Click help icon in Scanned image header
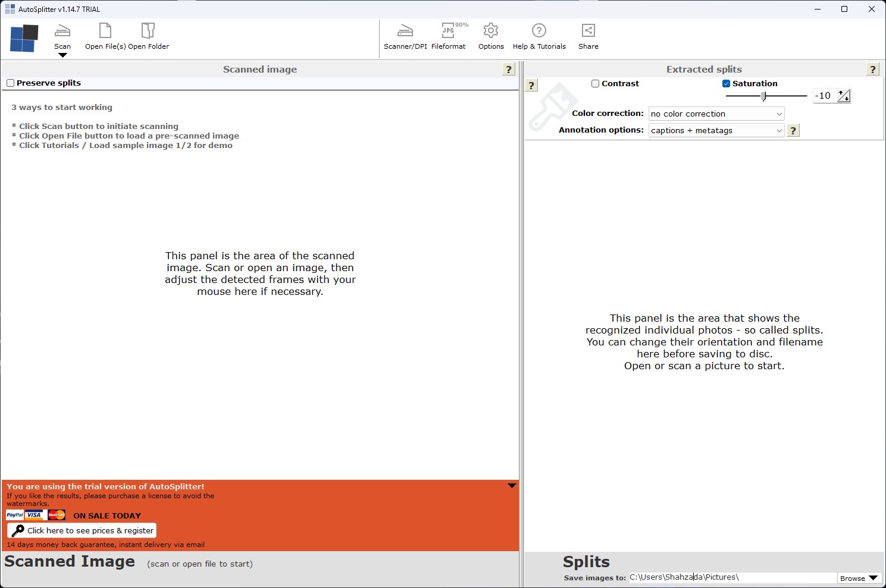This screenshot has width=886, height=588. point(509,70)
